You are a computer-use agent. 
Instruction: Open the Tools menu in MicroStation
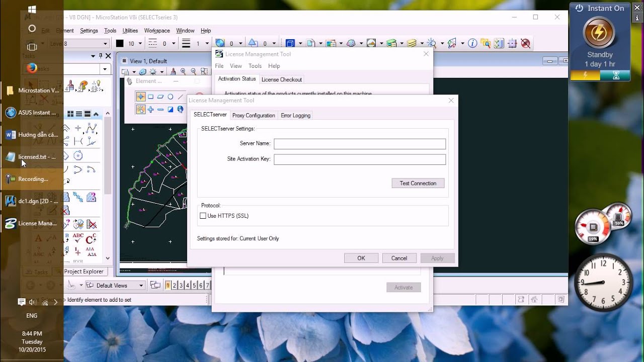(x=110, y=31)
